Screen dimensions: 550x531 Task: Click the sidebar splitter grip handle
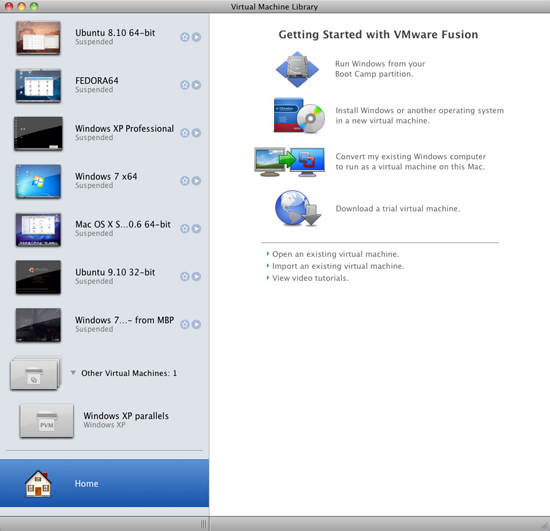click(203, 524)
